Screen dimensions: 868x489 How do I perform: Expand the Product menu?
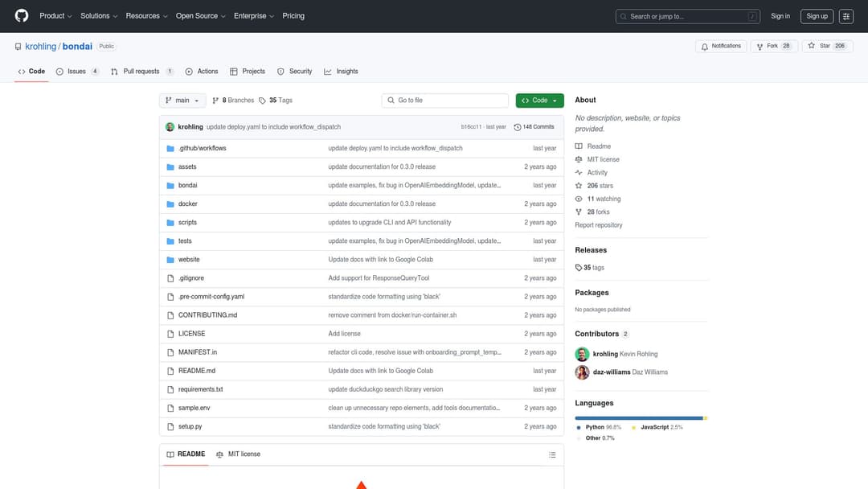[55, 16]
